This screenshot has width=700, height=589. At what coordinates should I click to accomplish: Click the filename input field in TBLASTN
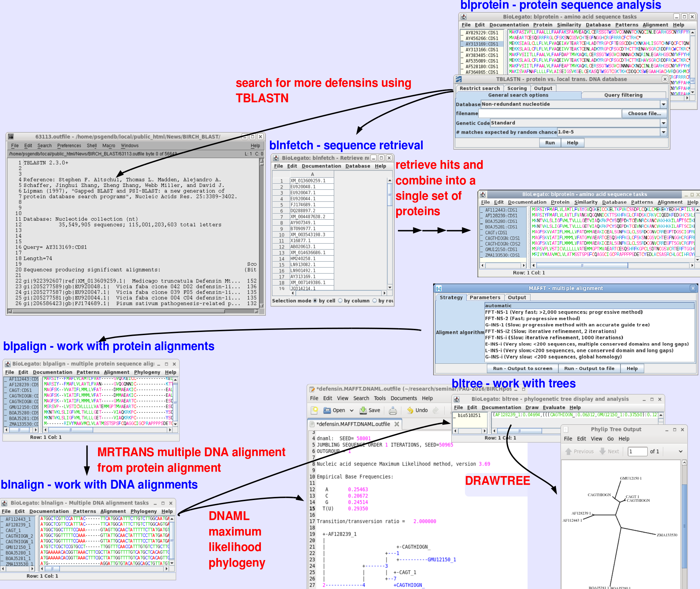(550, 113)
